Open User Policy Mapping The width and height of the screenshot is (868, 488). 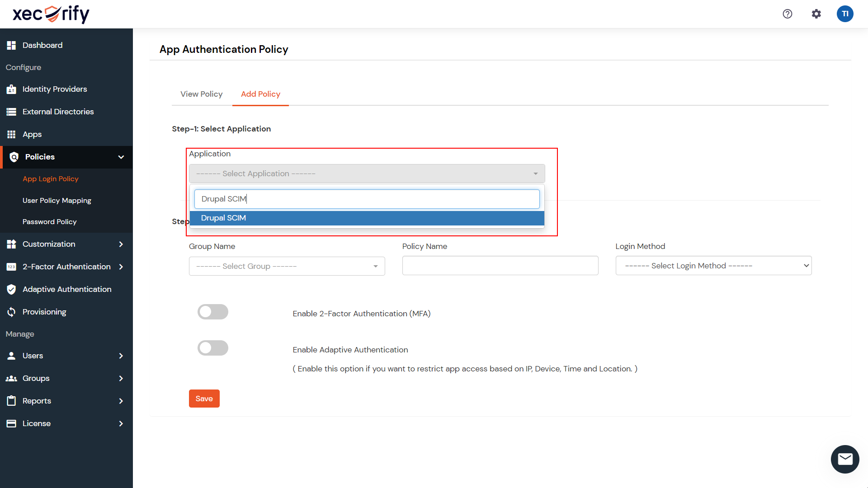pyautogui.click(x=57, y=200)
